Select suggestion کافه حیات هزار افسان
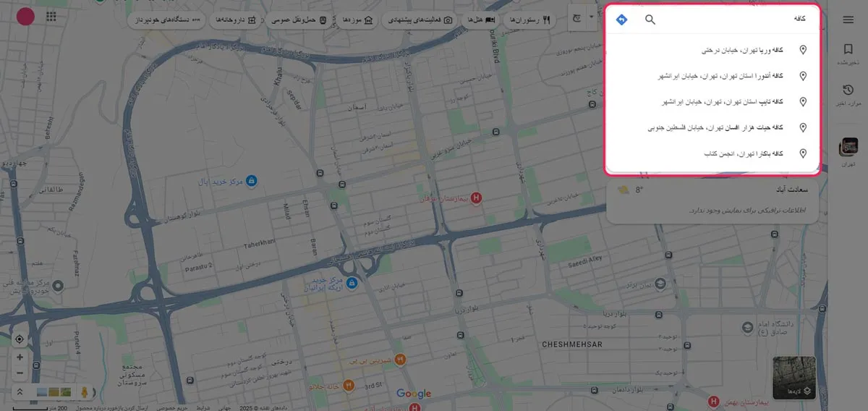Viewport: 868px width, 411px height. pos(723,127)
